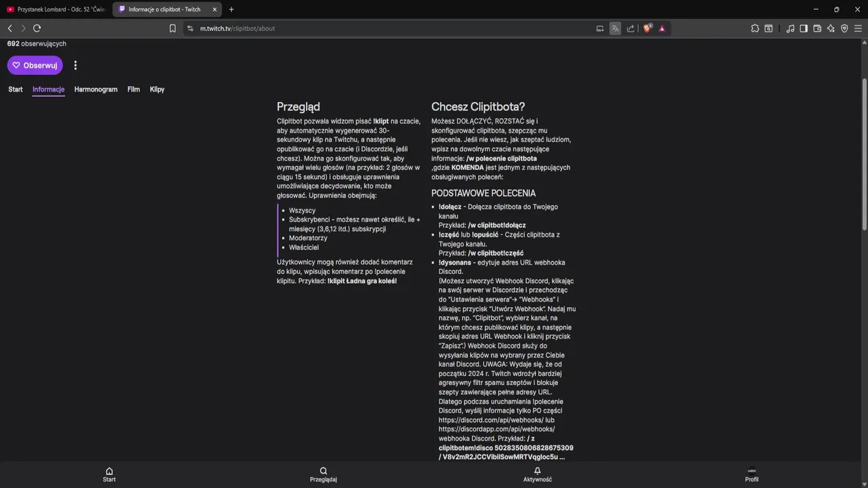Open Brave Rewards triangle icon
The width and height of the screenshot is (868, 488).
point(662,28)
